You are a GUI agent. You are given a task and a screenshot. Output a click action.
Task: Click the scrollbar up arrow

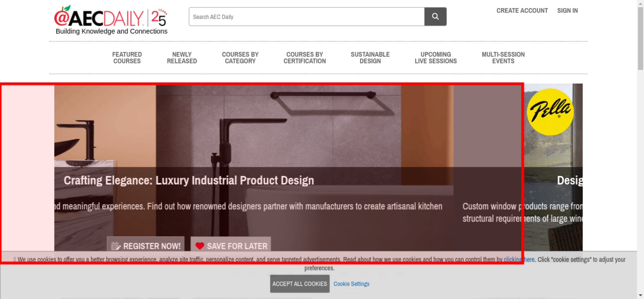[x=640, y=3]
